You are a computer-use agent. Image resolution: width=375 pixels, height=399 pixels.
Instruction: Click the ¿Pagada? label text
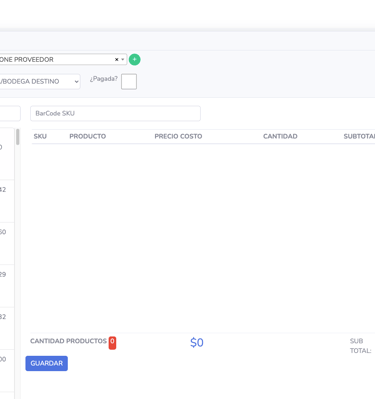104,79
